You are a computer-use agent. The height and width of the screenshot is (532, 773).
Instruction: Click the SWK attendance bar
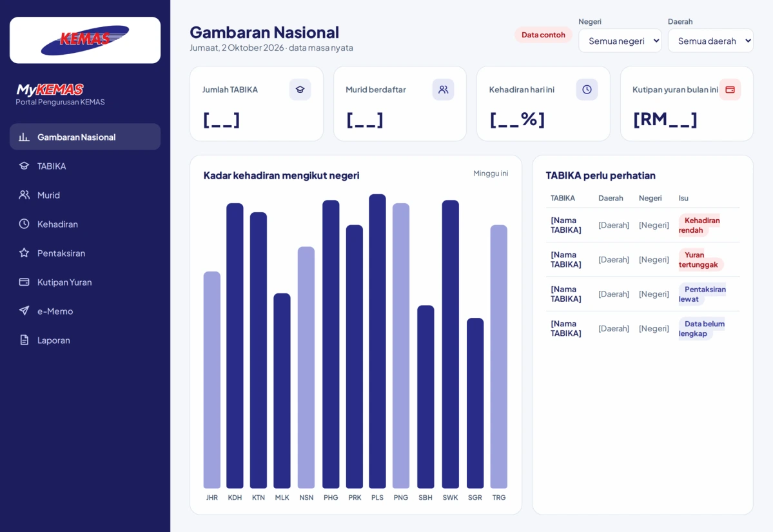click(451, 344)
